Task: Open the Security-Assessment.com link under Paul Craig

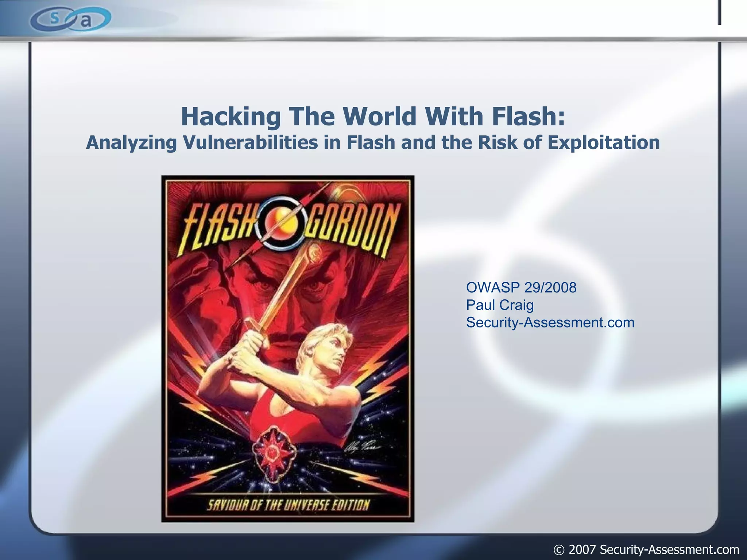Action: pyautogui.click(x=550, y=323)
